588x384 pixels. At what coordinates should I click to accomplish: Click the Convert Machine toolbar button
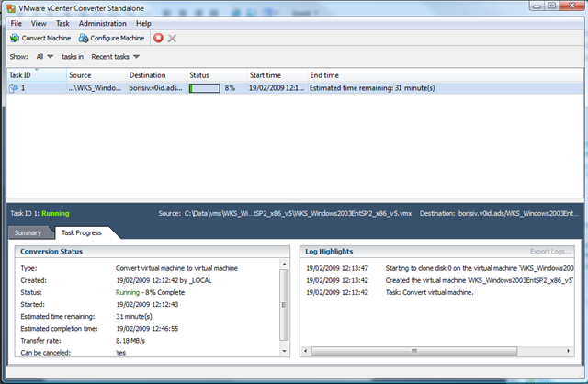point(40,38)
